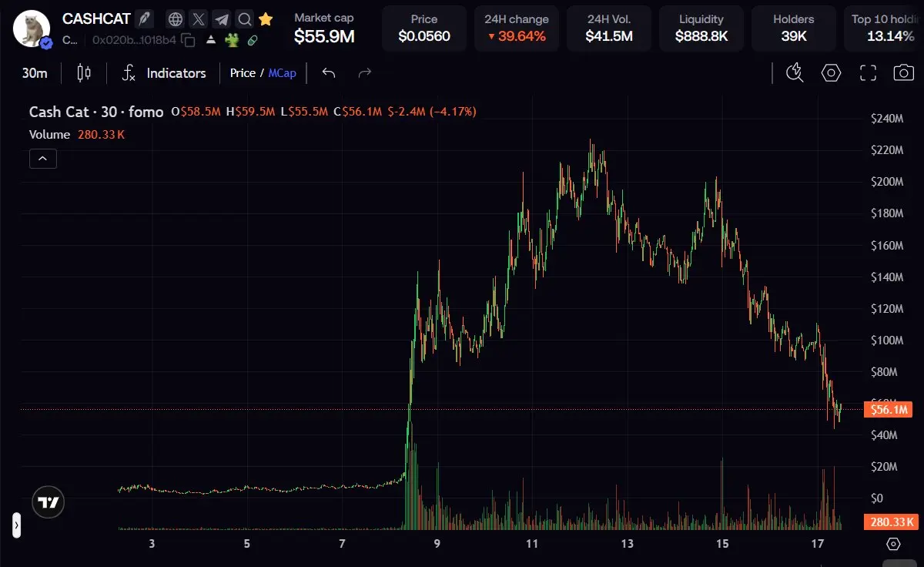Click the 24H change stat card

tap(517, 29)
